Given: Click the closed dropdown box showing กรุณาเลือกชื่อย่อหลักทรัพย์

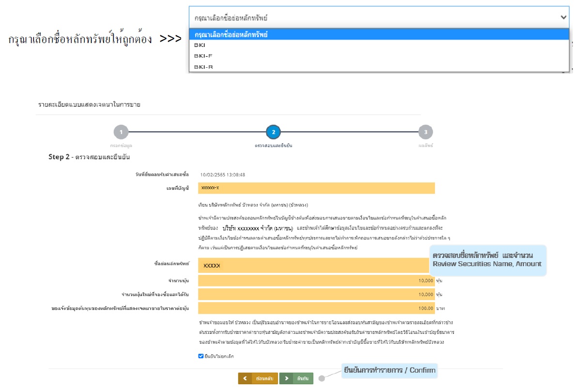Looking at the screenshot, I should [x=379, y=17].
